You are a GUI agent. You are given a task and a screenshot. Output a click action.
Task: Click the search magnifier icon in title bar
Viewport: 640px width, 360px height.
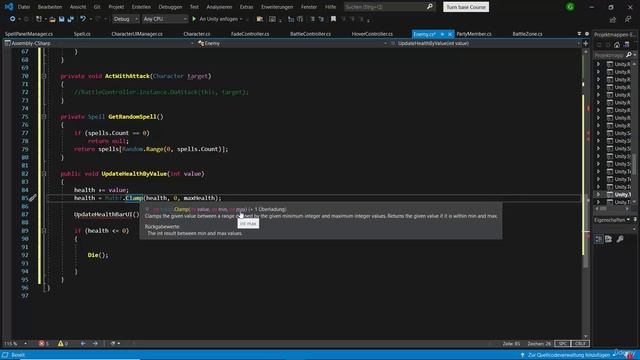tap(429, 7)
